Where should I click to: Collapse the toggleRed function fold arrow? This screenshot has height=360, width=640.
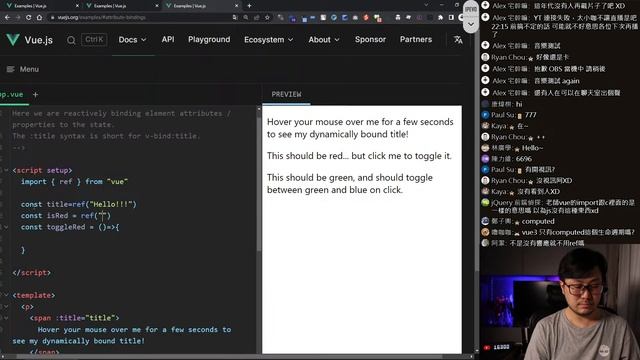[x=6, y=227]
